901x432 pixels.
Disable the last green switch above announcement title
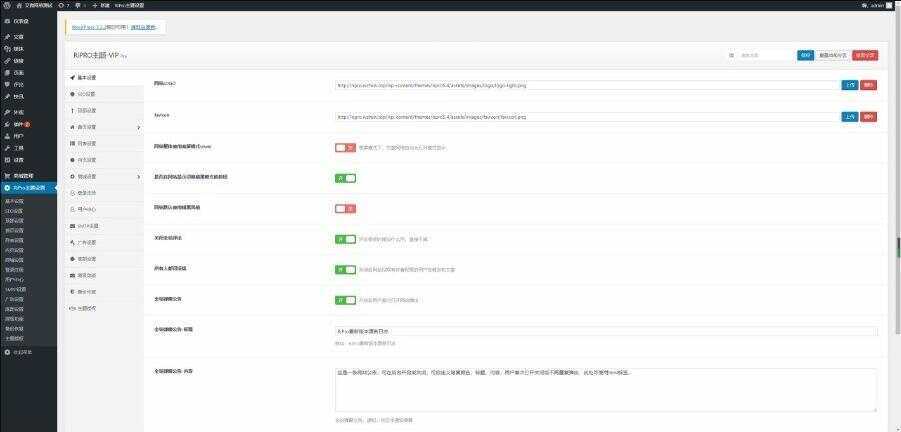[345, 299]
